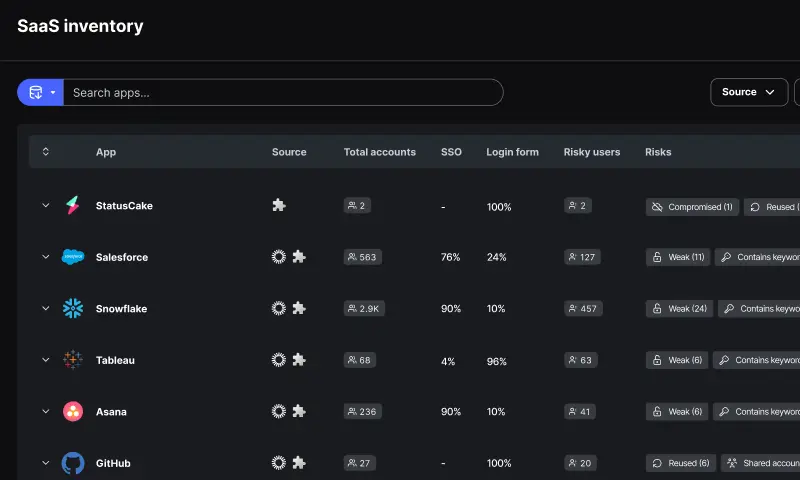800x480 pixels.
Task: Click GitHub sunburst source icon
Action: pyautogui.click(x=279, y=463)
